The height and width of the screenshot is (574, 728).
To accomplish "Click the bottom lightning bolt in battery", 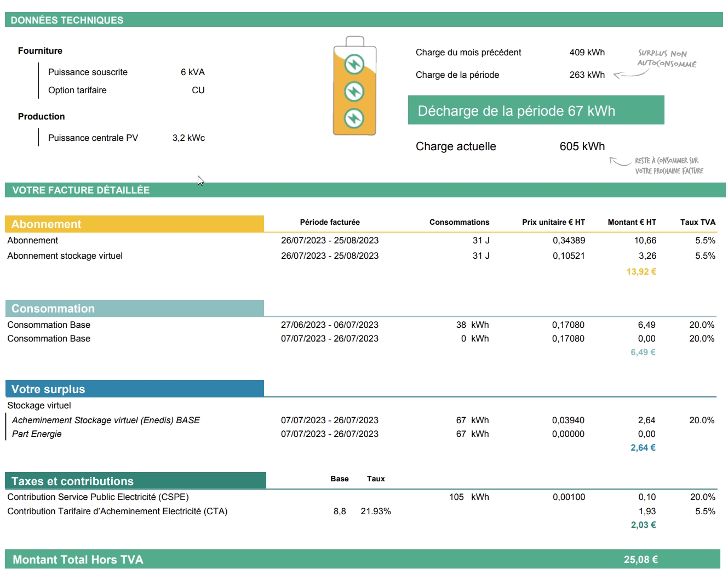I will 354,118.
